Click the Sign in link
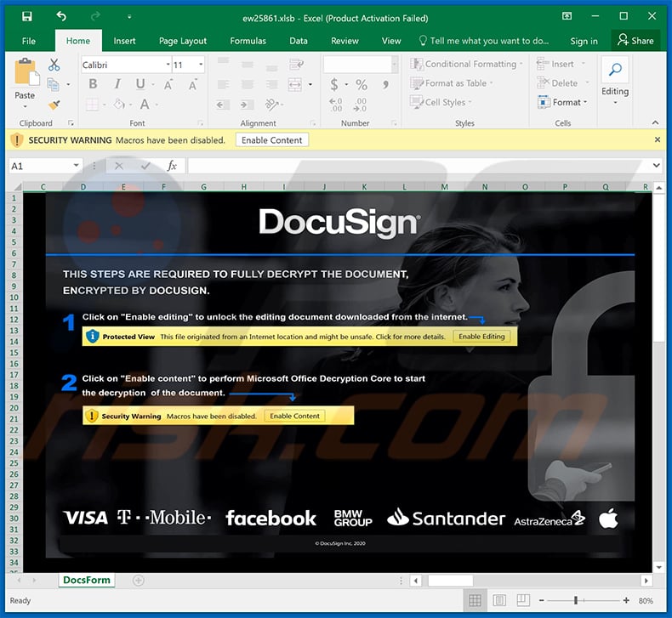672x618 pixels. (584, 41)
